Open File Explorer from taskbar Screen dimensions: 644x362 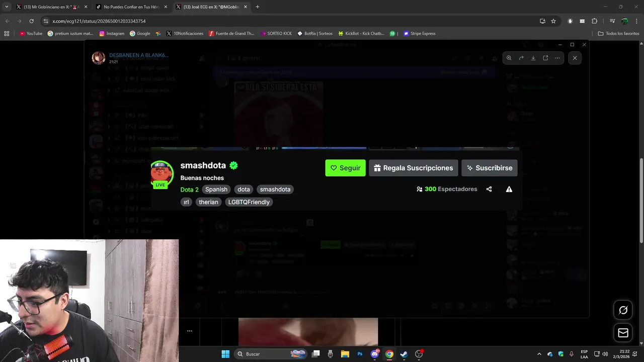click(345, 354)
